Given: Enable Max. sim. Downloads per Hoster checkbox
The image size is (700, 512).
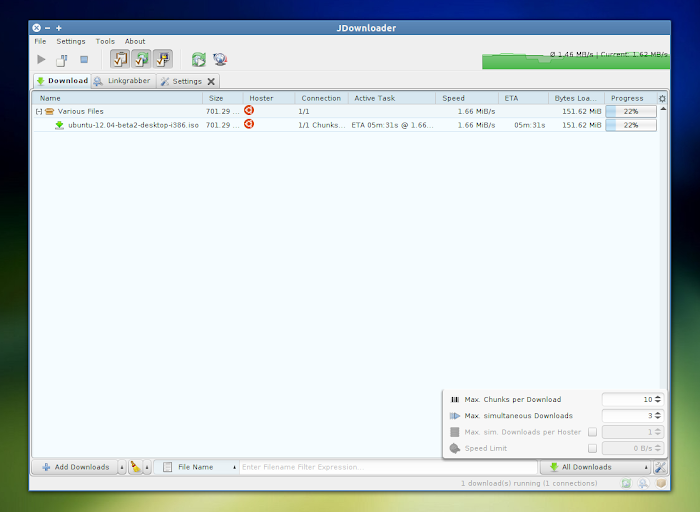Looking at the screenshot, I should click(592, 432).
